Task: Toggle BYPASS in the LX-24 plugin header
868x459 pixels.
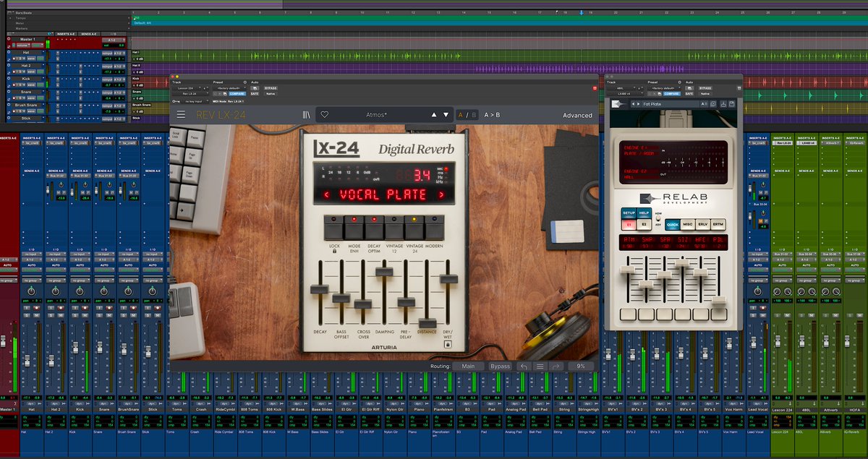Action: pyautogui.click(x=271, y=88)
